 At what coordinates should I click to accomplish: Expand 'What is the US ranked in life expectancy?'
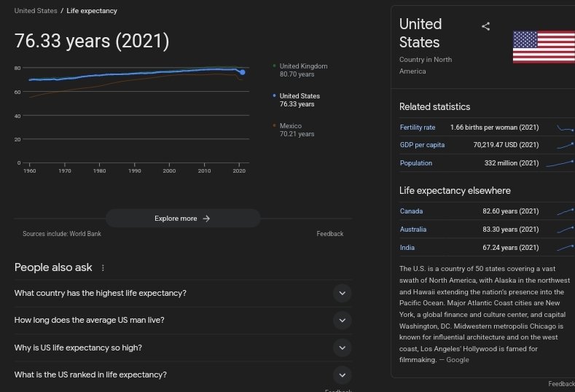coord(342,375)
